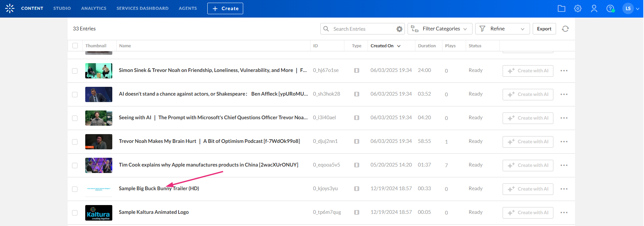This screenshot has height=226, width=644.
Task: Expand the Filter Categories dropdown
Action: (440, 29)
